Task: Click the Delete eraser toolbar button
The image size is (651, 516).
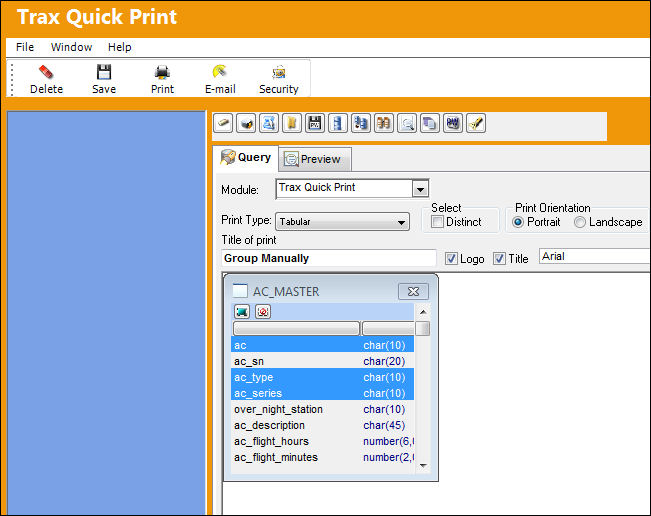Action: (x=46, y=79)
